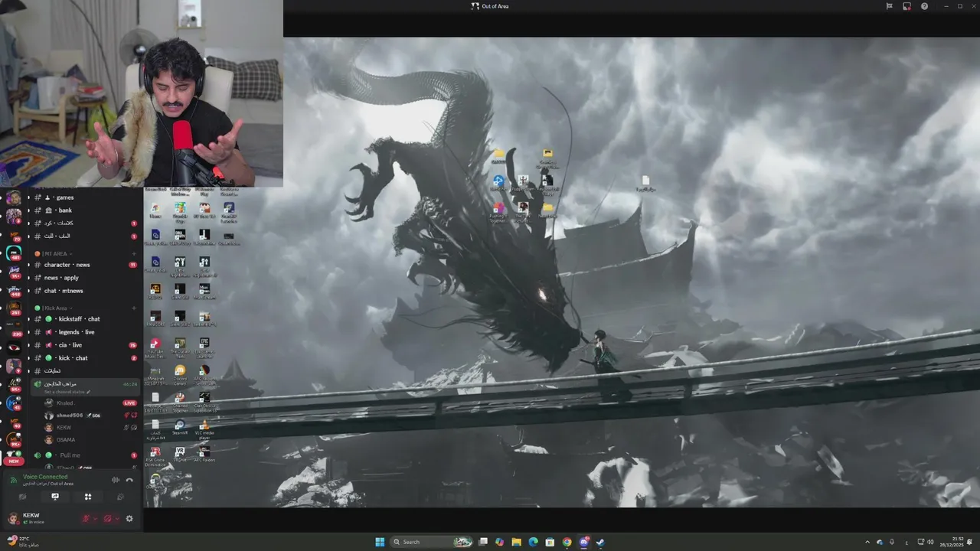Open Discord help icon in title bar
The width and height of the screenshot is (980, 551).
click(924, 6)
